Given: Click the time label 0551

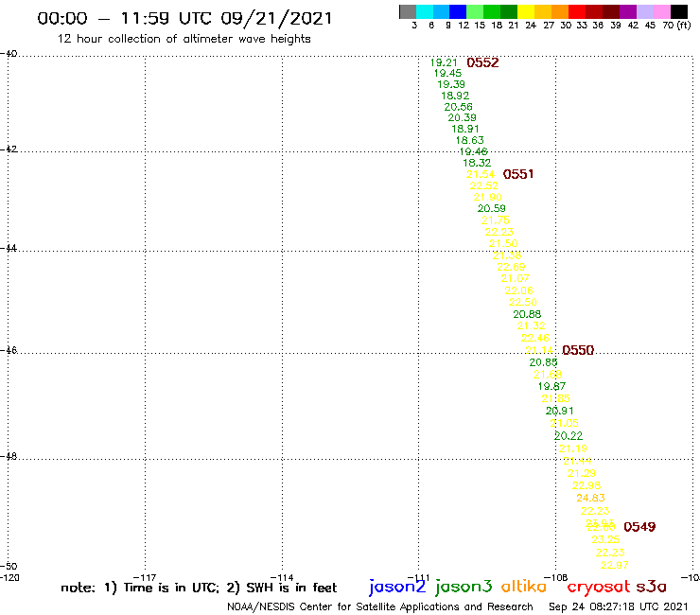Looking at the screenshot, I should click(x=518, y=174).
